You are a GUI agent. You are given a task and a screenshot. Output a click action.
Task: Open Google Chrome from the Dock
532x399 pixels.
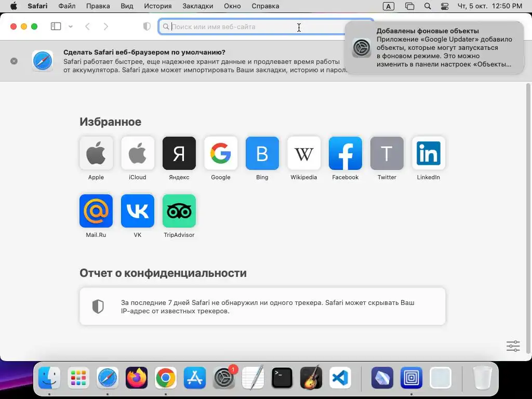(166, 378)
